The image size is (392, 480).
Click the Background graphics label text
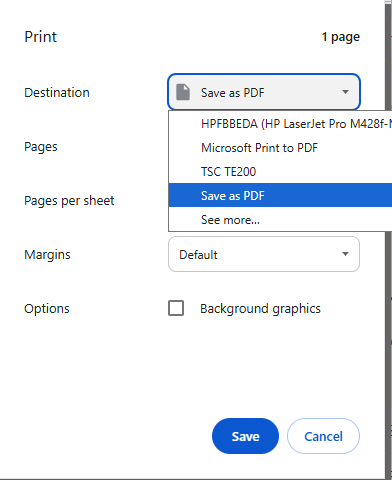(260, 309)
